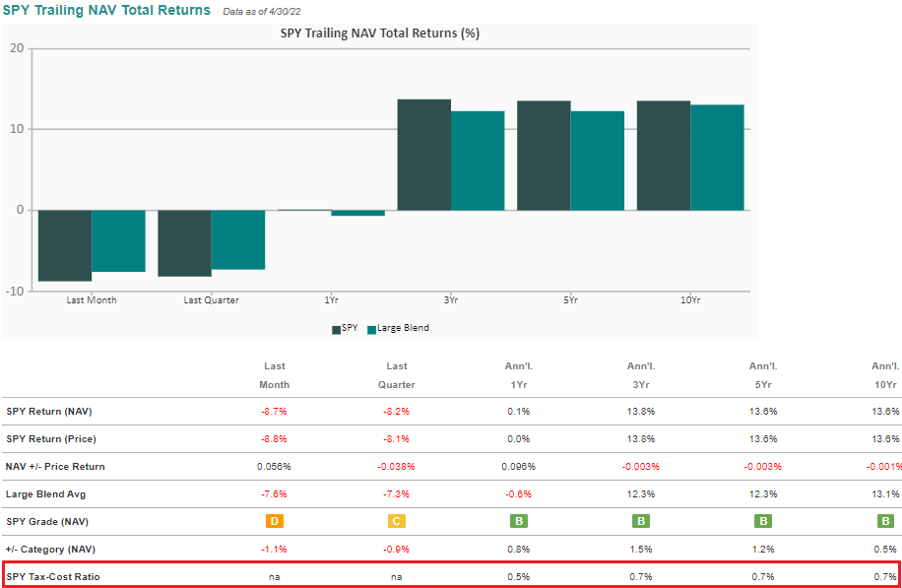
Task: Click the teal Large Blend bar for 5Yr
Action: [x=597, y=161]
